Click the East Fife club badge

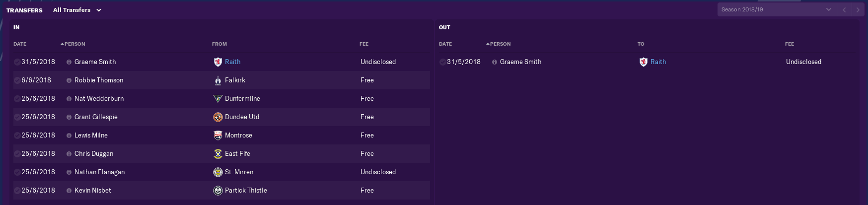(x=217, y=154)
